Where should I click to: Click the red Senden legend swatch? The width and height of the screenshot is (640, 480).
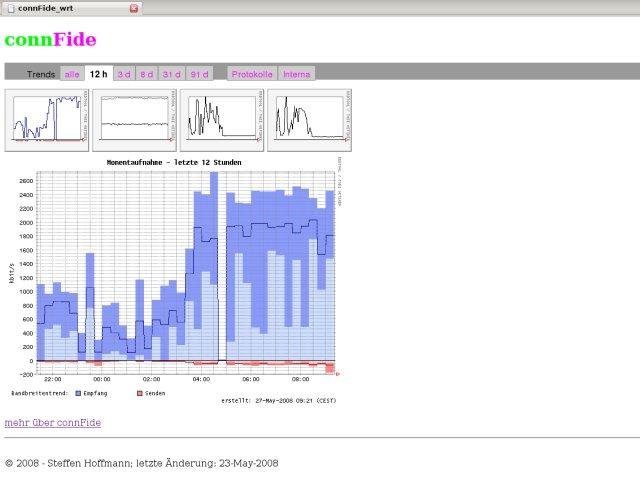140,393
